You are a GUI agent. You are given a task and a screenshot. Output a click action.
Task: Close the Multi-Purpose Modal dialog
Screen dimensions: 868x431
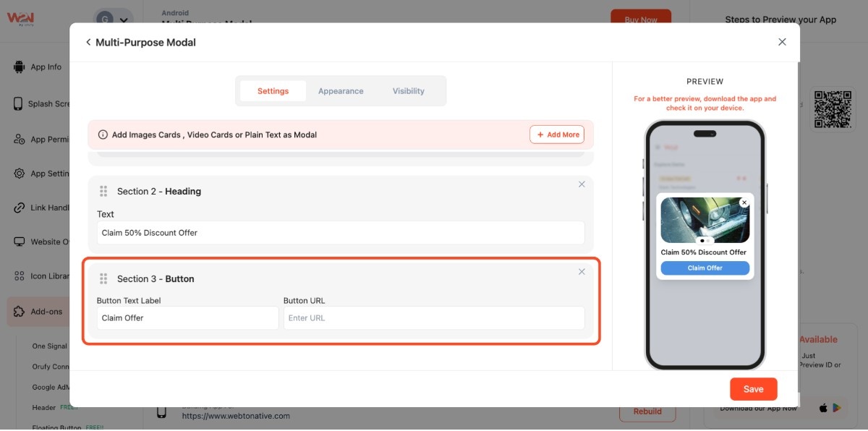(782, 42)
